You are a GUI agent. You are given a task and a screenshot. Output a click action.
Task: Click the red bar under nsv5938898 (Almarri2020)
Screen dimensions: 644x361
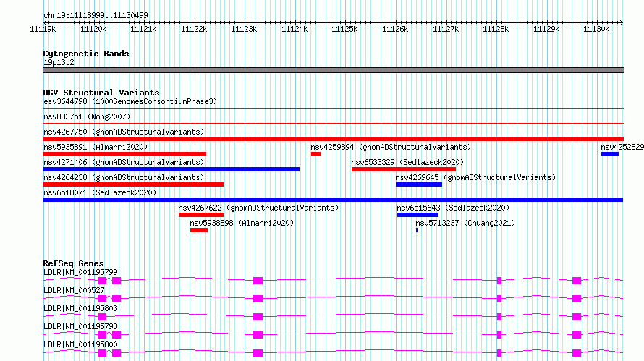click(199, 230)
